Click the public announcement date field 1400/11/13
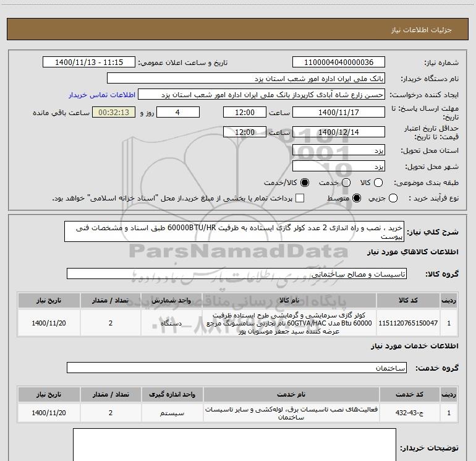476x461 pixels. point(89,62)
